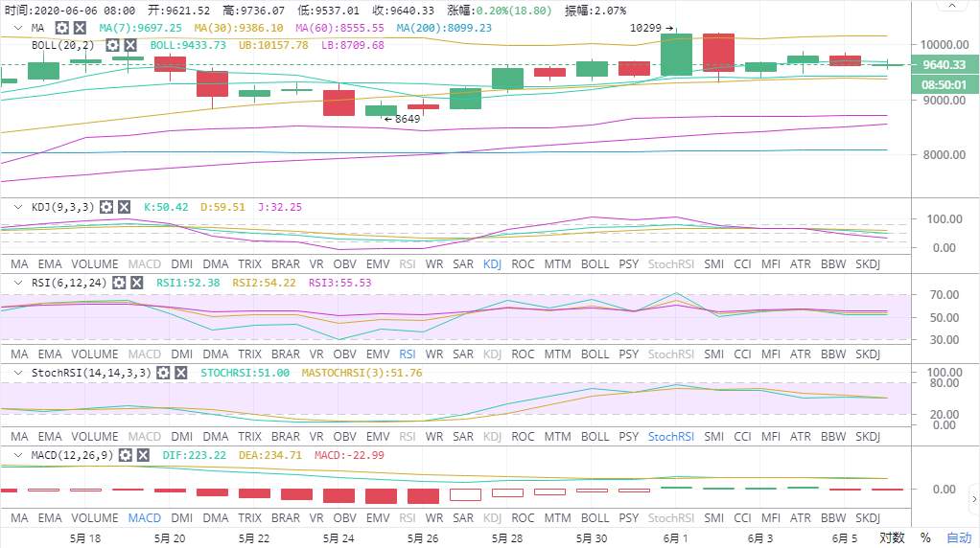Select MTM tab in the MACD panel row
This screenshot has width=980, height=548.
(x=557, y=518)
